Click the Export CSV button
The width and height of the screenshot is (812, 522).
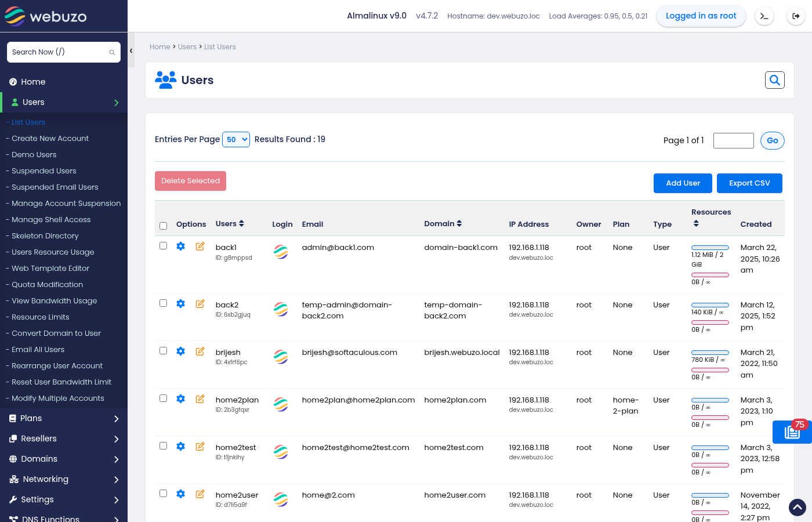click(x=749, y=183)
